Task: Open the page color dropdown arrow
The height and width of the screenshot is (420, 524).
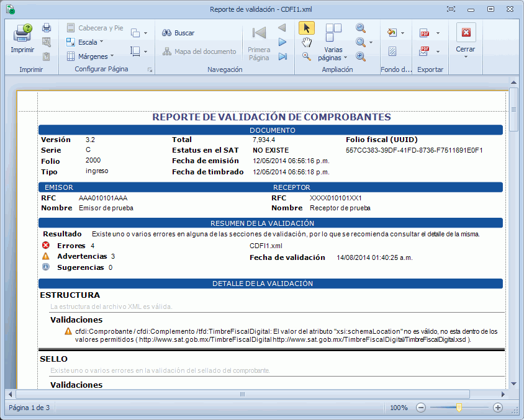Action: coord(402,33)
